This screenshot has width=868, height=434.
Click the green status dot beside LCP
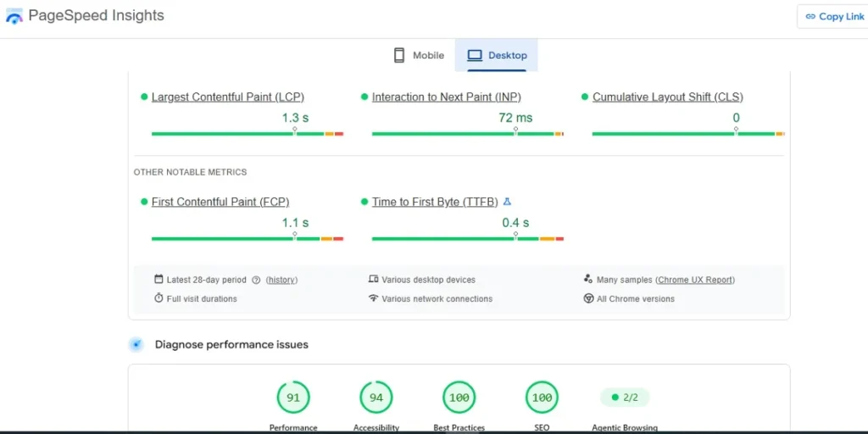pos(144,97)
